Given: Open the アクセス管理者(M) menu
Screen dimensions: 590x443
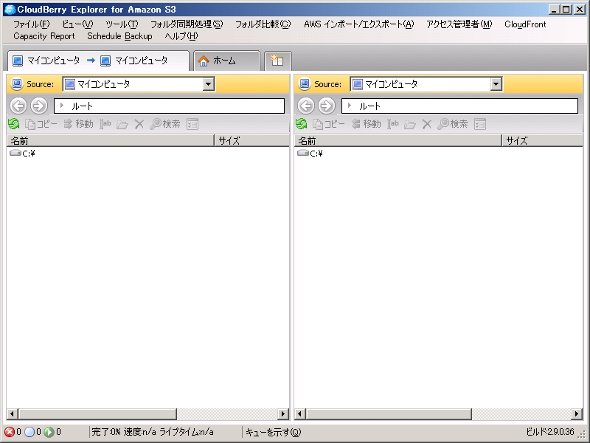Looking at the screenshot, I should click(x=459, y=24).
